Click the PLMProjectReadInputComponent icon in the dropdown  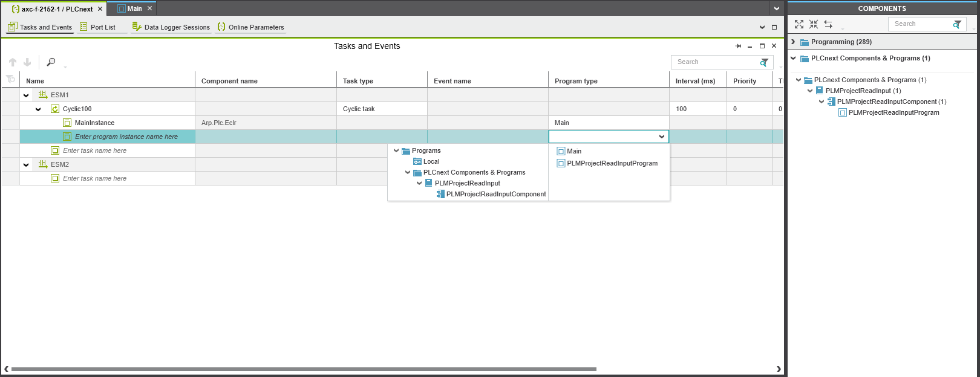click(x=440, y=194)
